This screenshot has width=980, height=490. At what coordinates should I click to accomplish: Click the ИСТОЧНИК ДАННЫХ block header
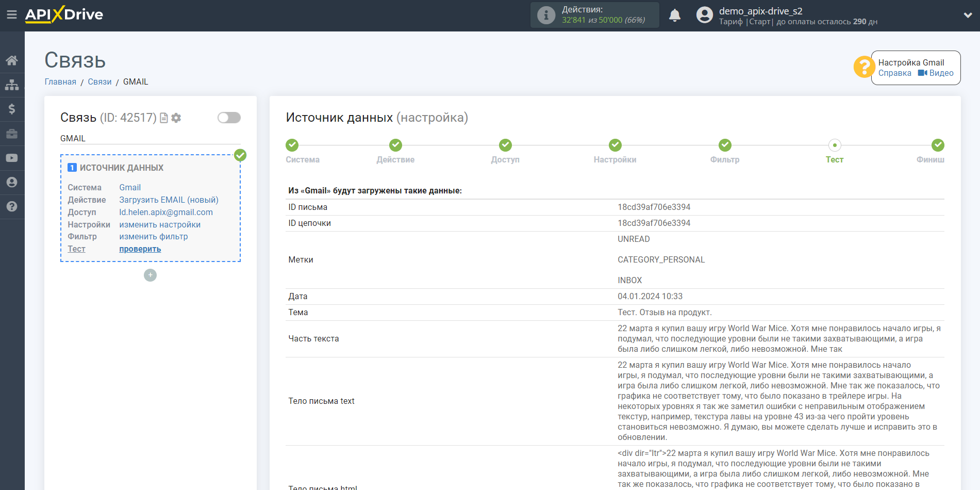click(x=122, y=168)
